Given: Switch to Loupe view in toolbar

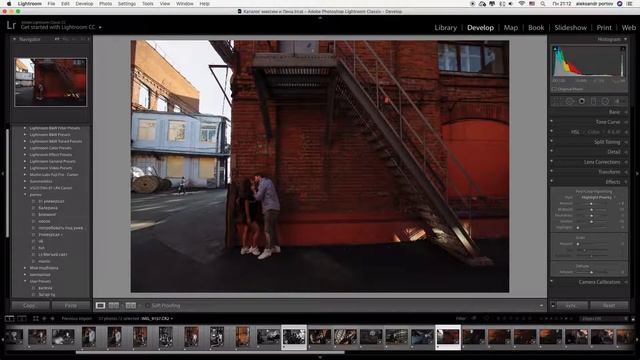Looking at the screenshot, I should point(100,305).
